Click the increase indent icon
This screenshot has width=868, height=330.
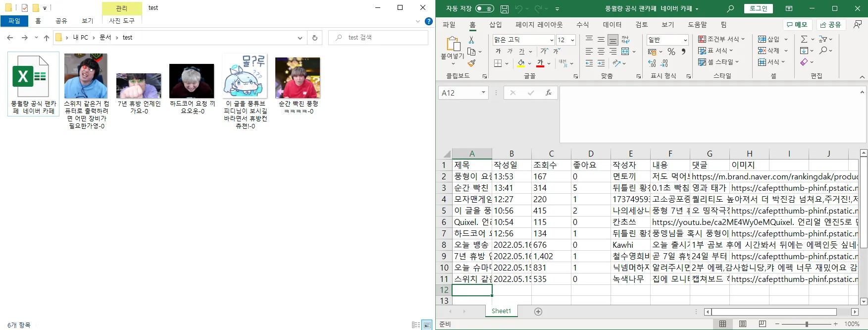click(601, 63)
